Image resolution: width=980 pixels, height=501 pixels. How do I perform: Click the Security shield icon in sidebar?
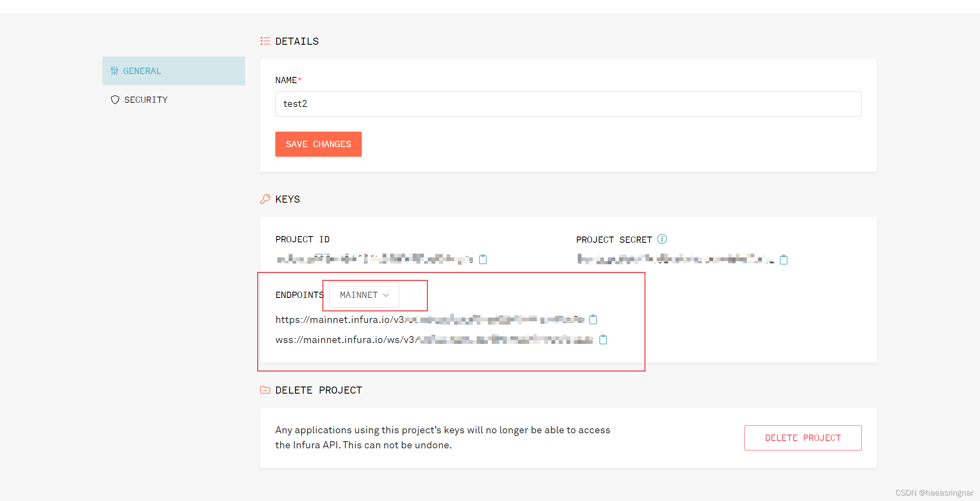coord(115,100)
